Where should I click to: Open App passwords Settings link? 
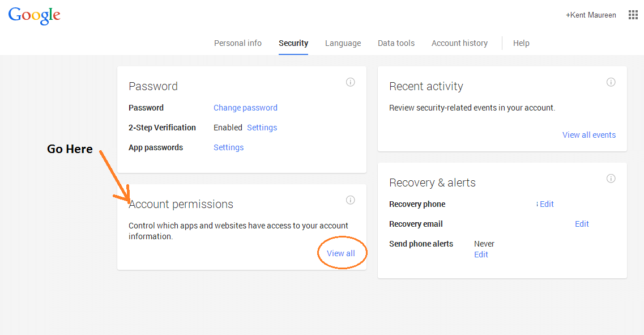pos(228,147)
